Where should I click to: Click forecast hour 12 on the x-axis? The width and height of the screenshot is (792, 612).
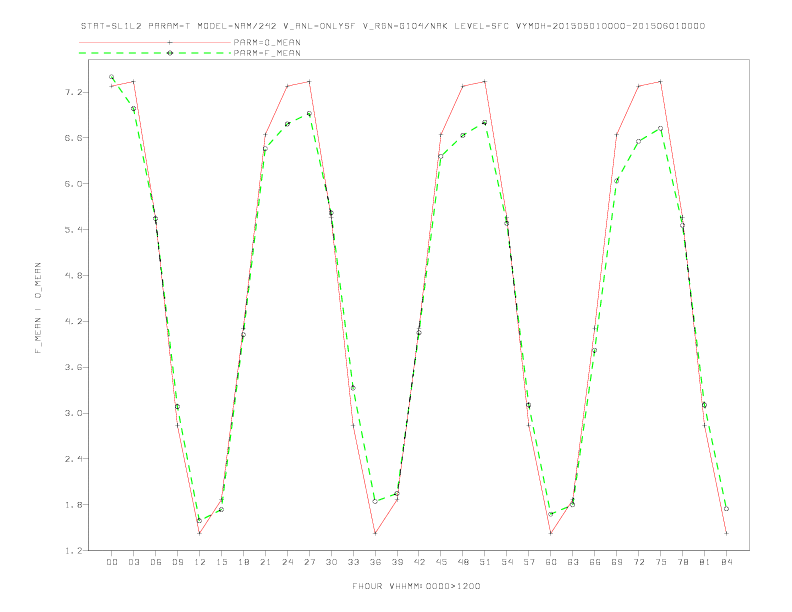200,562
